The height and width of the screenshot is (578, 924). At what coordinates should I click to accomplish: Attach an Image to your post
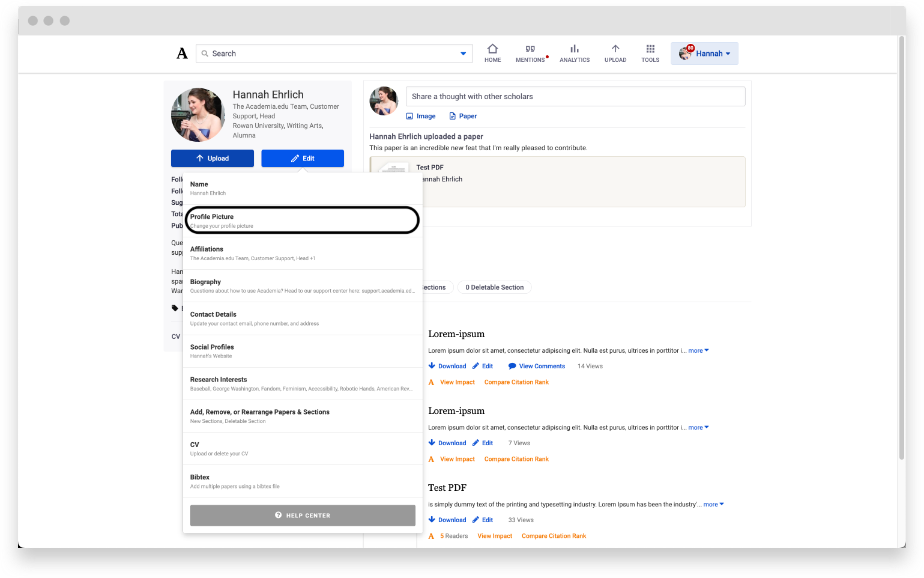click(x=420, y=115)
